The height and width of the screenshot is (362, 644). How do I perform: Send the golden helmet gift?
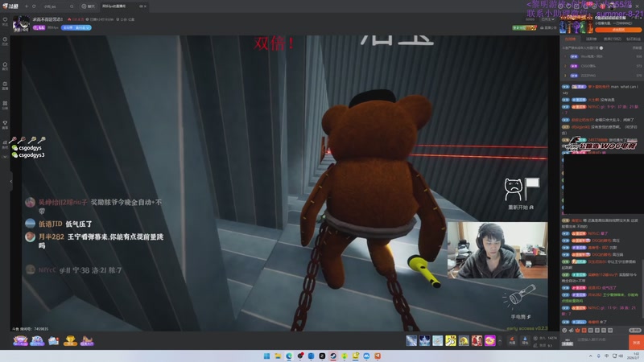point(464,340)
